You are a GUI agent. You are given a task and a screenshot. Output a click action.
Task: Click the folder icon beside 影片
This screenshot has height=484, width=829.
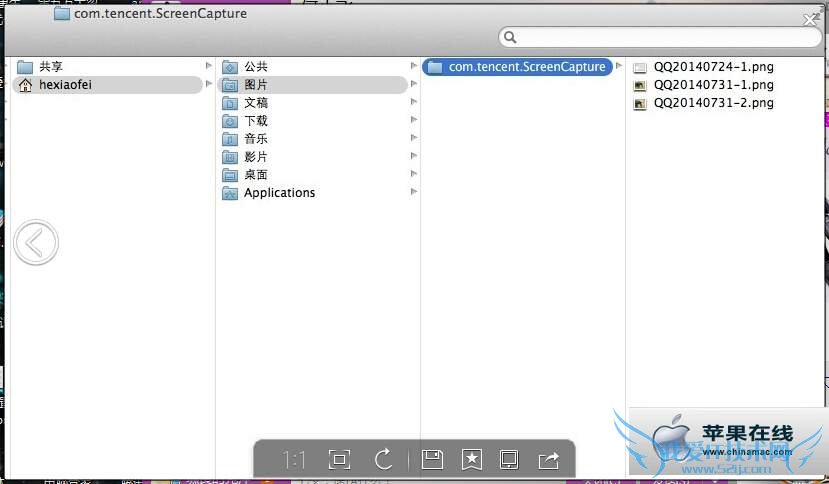[x=230, y=157]
